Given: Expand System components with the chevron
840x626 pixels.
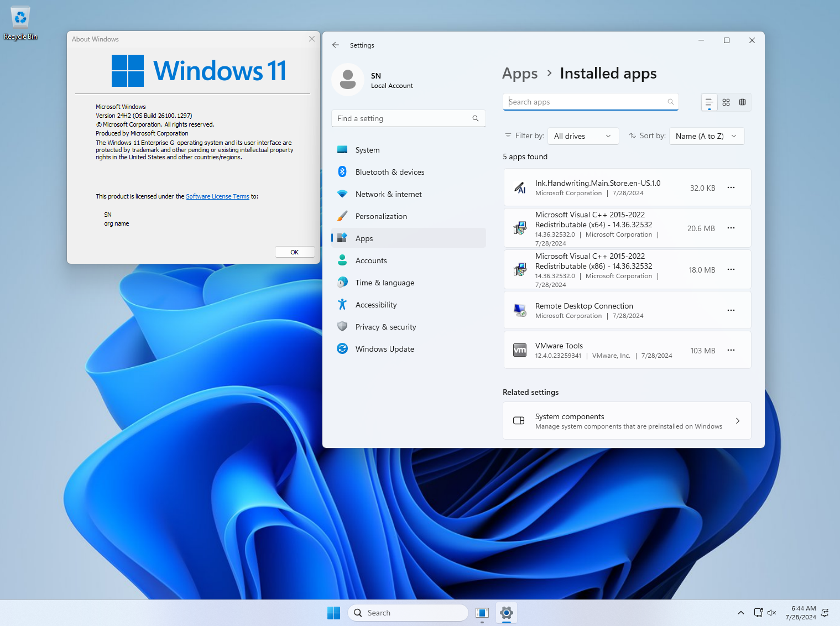Looking at the screenshot, I should tap(738, 421).
